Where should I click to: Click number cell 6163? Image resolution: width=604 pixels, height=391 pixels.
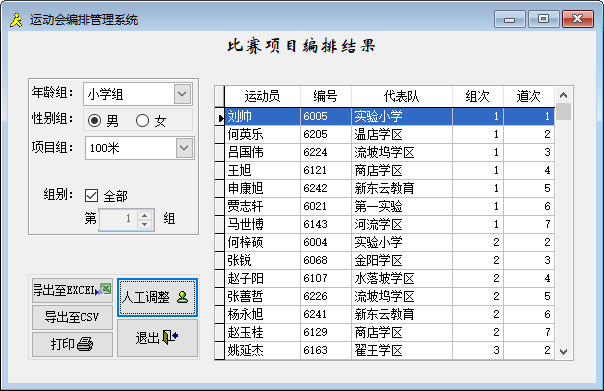click(x=325, y=350)
